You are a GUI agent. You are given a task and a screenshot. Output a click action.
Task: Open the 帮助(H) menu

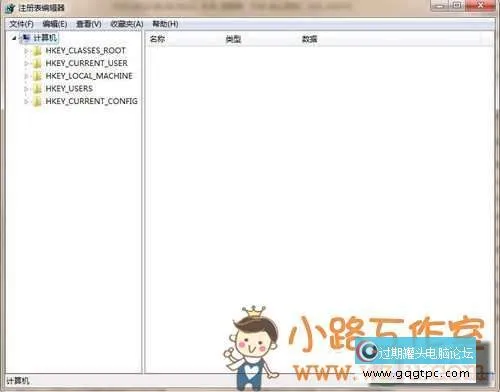[x=165, y=24]
